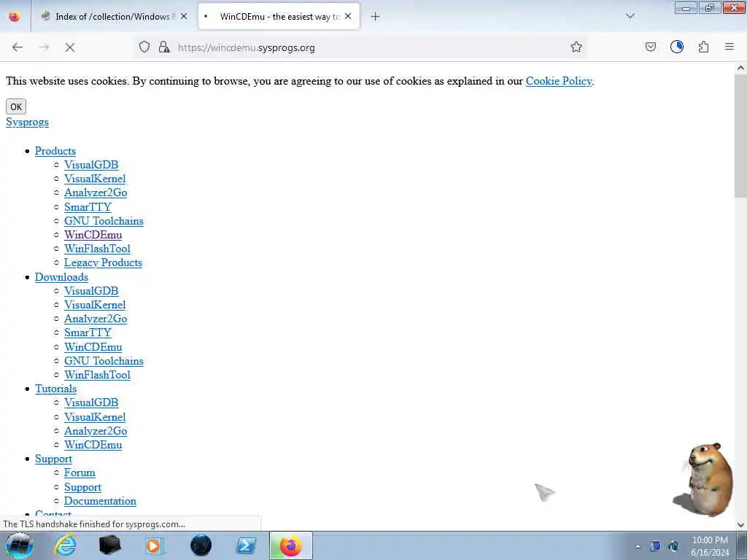The width and height of the screenshot is (747, 560).
Task: Open the Firefox hamburger application menu
Action: click(x=729, y=47)
